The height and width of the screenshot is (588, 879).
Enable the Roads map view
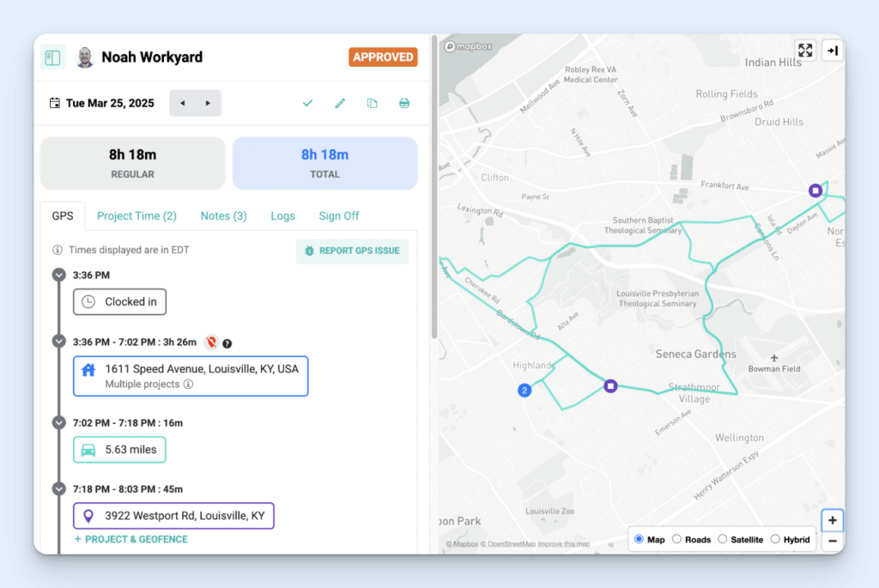(676, 539)
